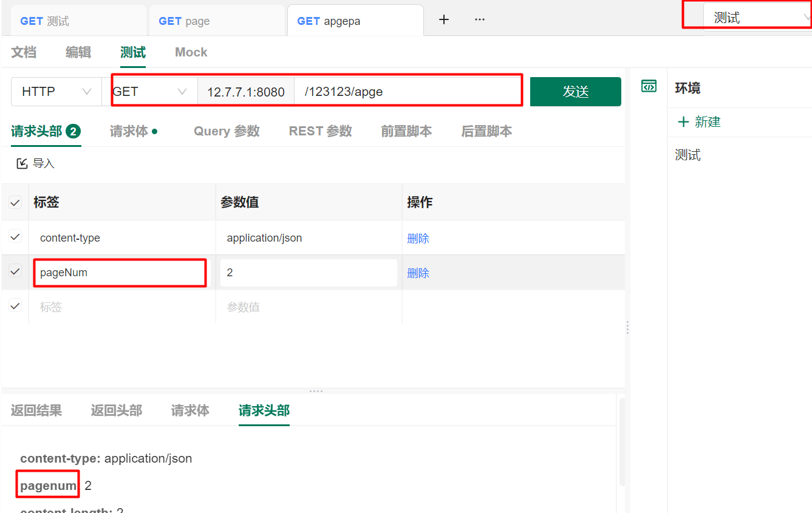Delete the pageNum header row
The height and width of the screenshot is (513, 812).
tap(418, 273)
